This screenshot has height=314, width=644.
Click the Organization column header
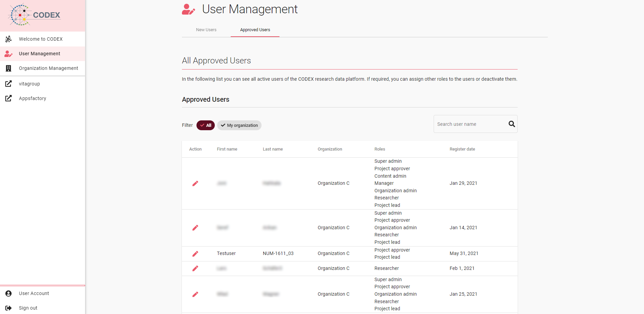[330, 149]
